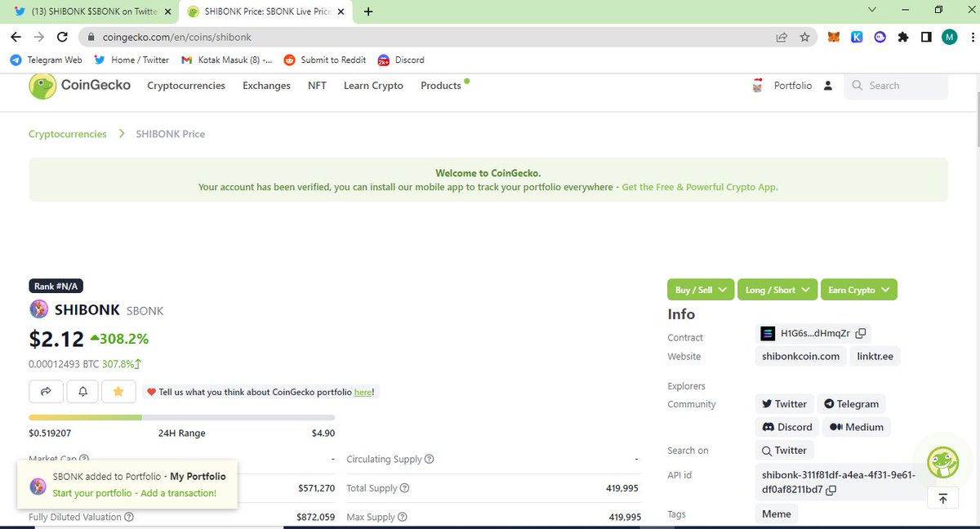The image size is (980, 529).
Task: Open the tab search chevron
Action: click(x=871, y=10)
